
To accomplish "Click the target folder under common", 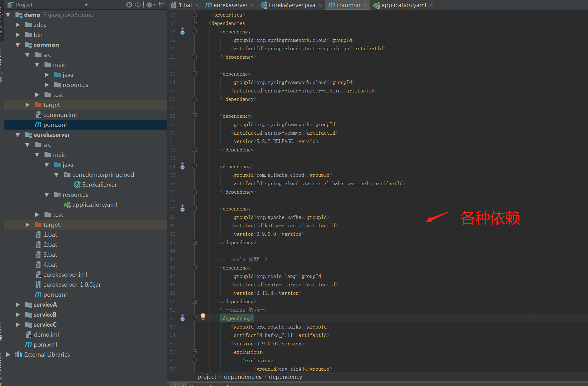I will point(47,105).
